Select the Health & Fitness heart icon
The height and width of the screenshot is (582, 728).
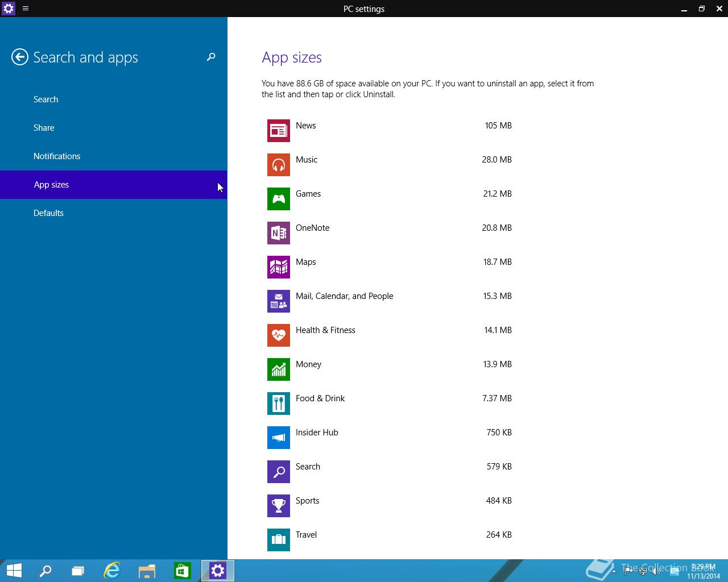pyautogui.click(x=279, y=335)
